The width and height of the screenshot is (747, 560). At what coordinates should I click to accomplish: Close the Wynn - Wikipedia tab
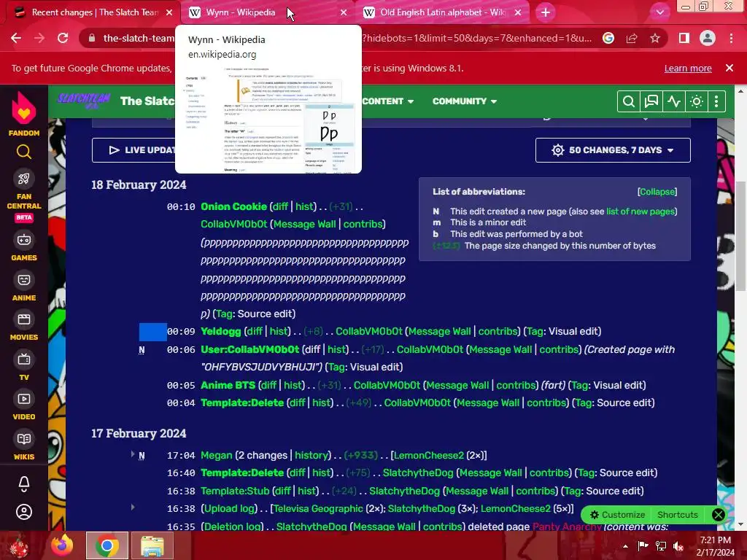[344, 12]
